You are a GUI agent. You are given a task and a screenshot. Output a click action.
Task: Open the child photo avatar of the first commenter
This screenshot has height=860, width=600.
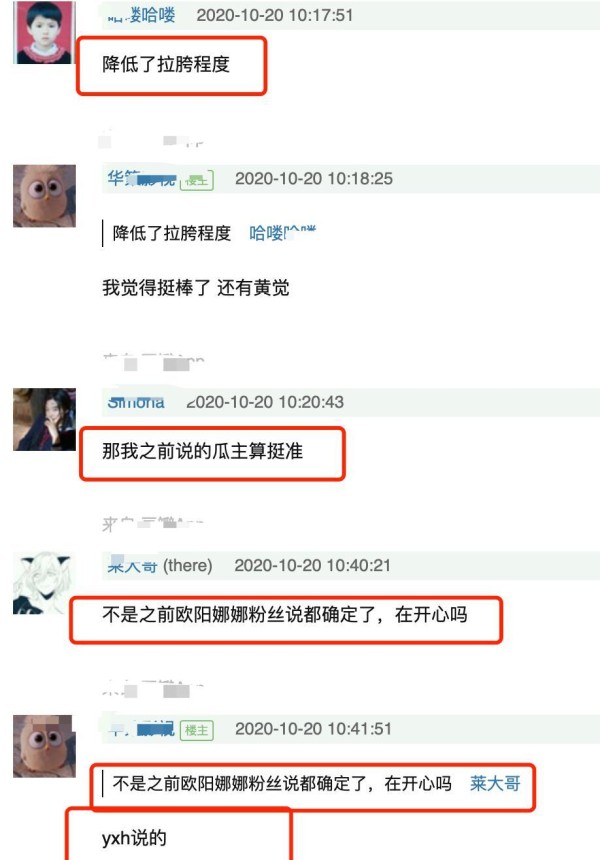44,32
